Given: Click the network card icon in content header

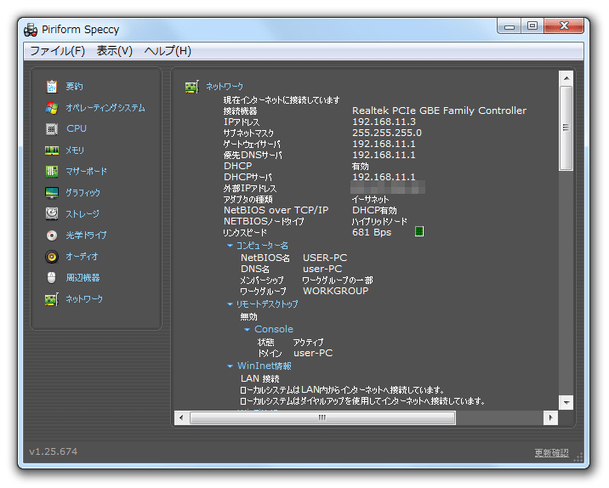Looking at the screenshot, I should 192,87.
